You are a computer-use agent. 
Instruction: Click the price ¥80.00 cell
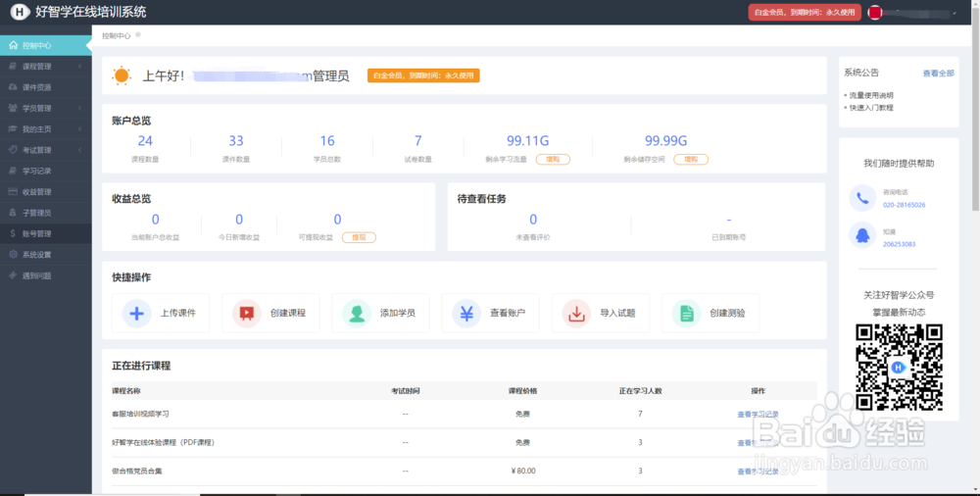[x=523, y=471]
